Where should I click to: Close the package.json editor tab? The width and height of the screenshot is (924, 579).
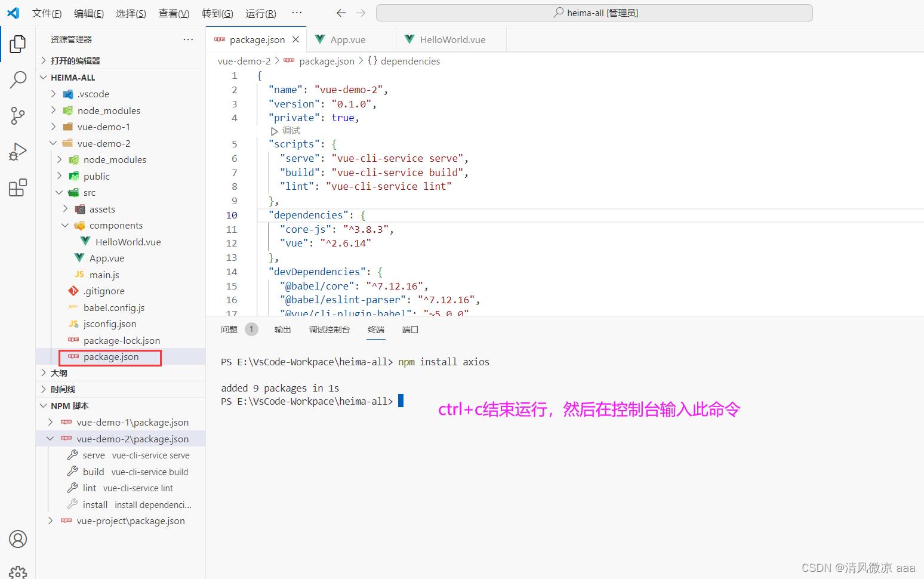pos(295,39)
